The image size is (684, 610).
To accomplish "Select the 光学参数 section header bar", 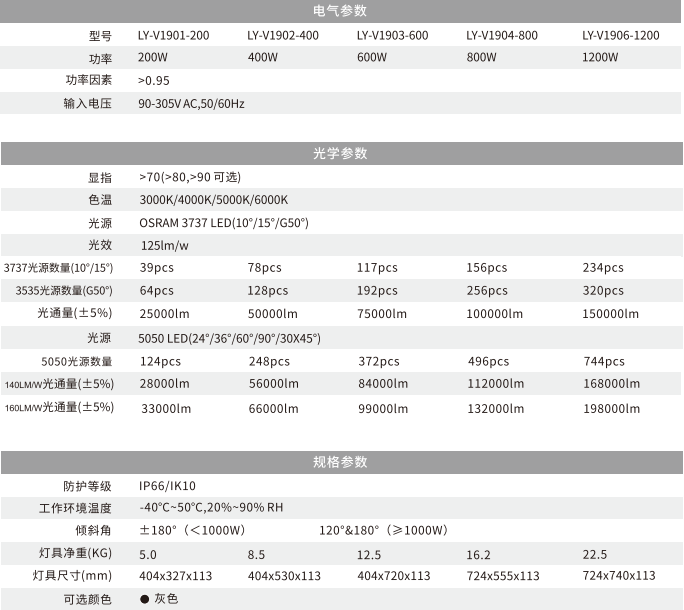I will pos(341,154).
